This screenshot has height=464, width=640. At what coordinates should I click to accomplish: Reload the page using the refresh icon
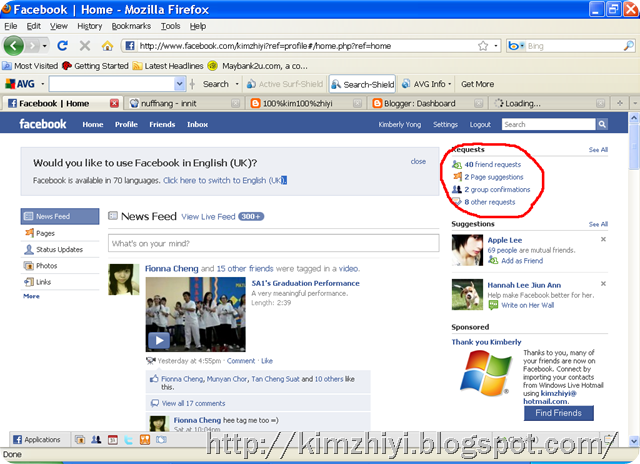click(62, 46)
